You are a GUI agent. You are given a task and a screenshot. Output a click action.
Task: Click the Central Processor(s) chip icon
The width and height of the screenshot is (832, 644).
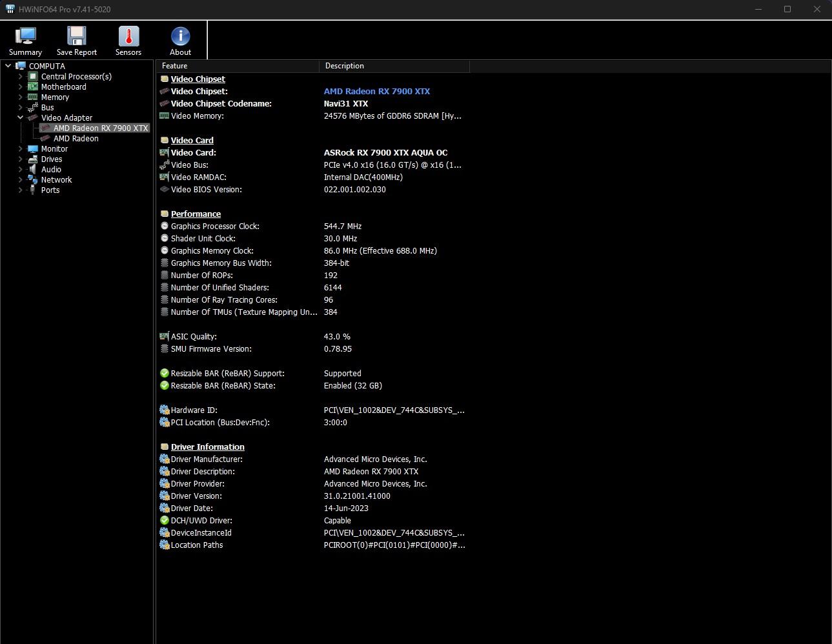(x=33, y=76)
